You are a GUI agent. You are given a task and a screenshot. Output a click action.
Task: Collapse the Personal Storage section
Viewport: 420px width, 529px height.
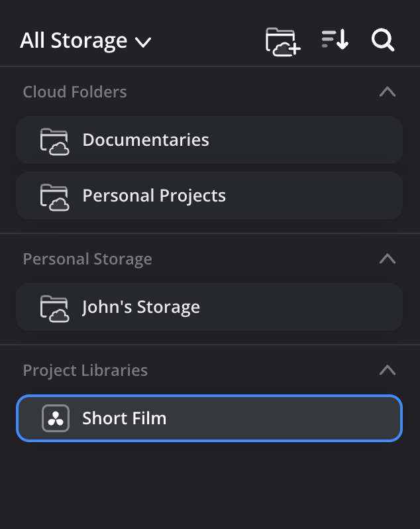[388, 259]
